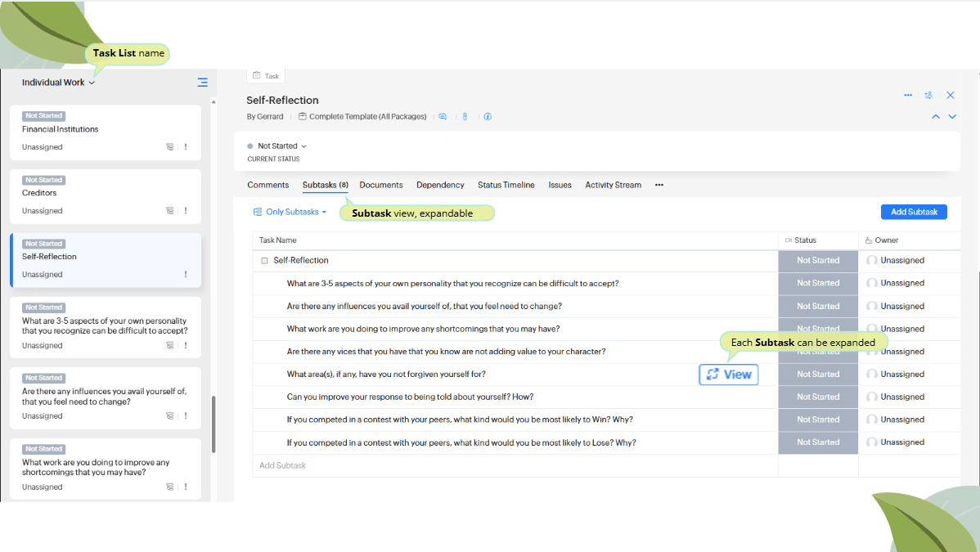Open the Only Subtasks filter dropdown

click(x=290, y=212)
